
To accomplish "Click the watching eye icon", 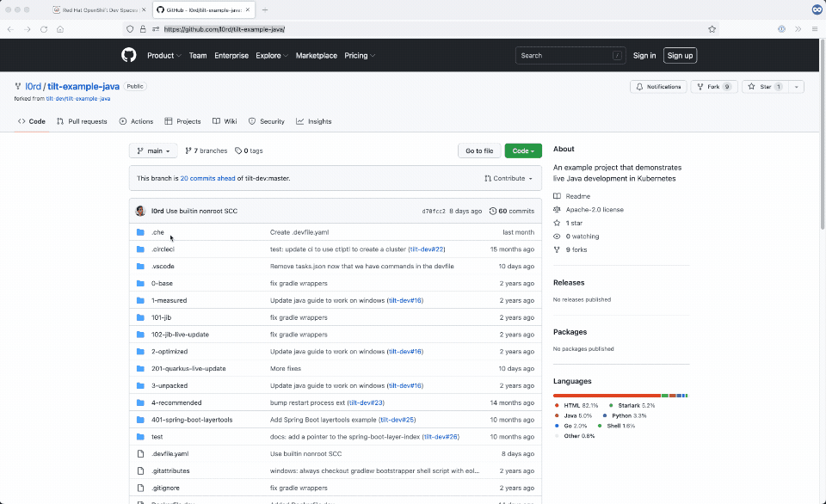I will click(557, 237).
